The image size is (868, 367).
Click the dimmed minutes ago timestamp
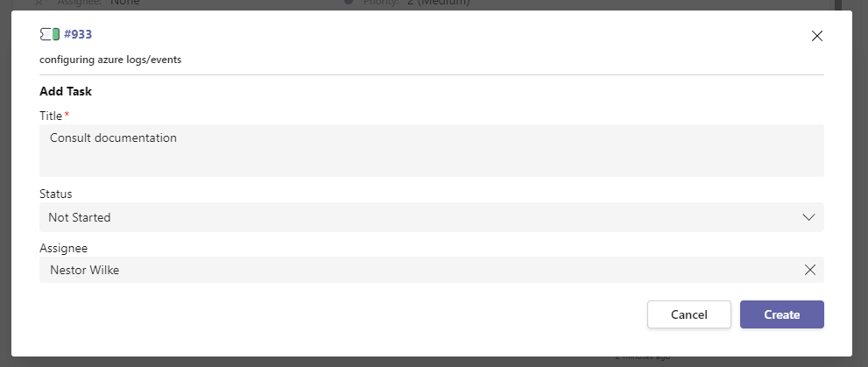click(643, 358)
